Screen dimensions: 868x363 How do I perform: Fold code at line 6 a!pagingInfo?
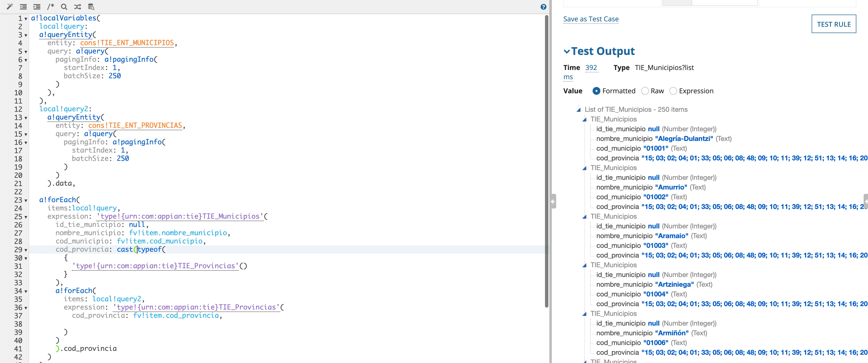pos(26,60)
